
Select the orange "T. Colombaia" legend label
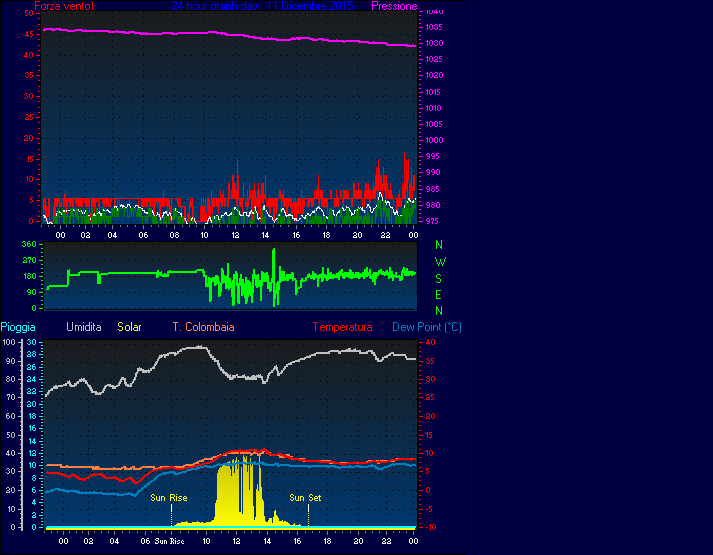tap(203, 327)
